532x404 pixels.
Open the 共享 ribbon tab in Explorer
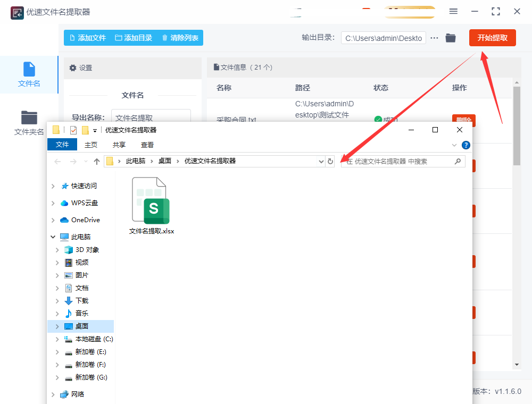pyautogui.click(x=119, y=145)
